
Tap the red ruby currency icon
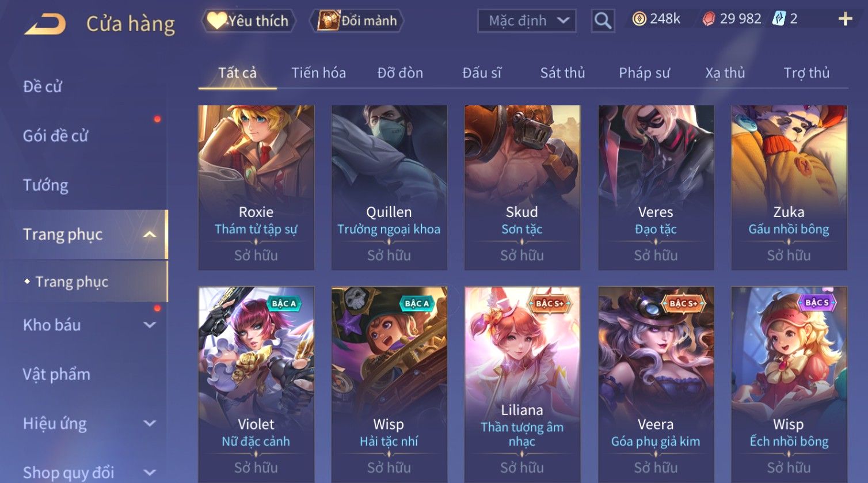(709, 19)
